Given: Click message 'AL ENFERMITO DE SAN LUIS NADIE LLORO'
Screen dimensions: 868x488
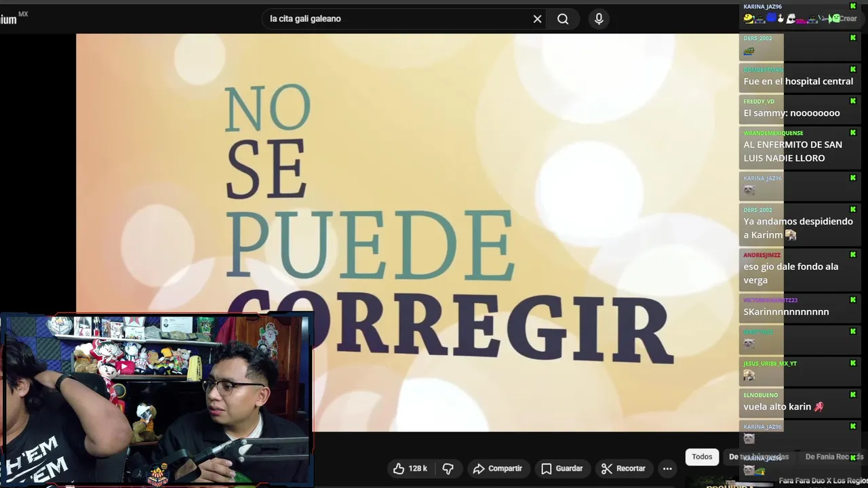Looking at the screenshot, I should coord(793,151).
